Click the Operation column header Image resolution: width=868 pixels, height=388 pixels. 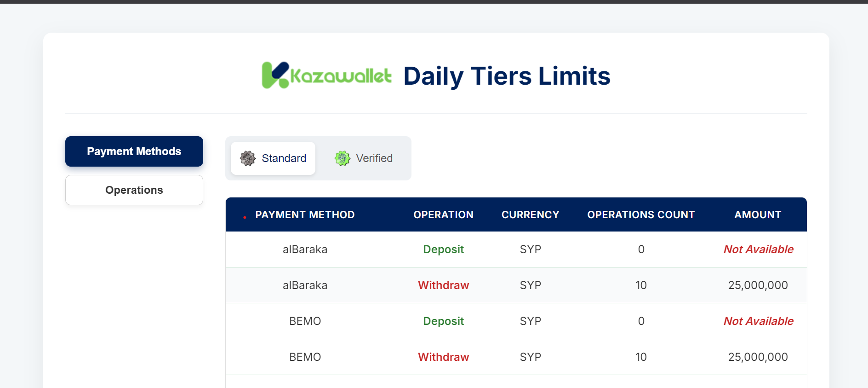pyautogui.click(x=443, y=215)
